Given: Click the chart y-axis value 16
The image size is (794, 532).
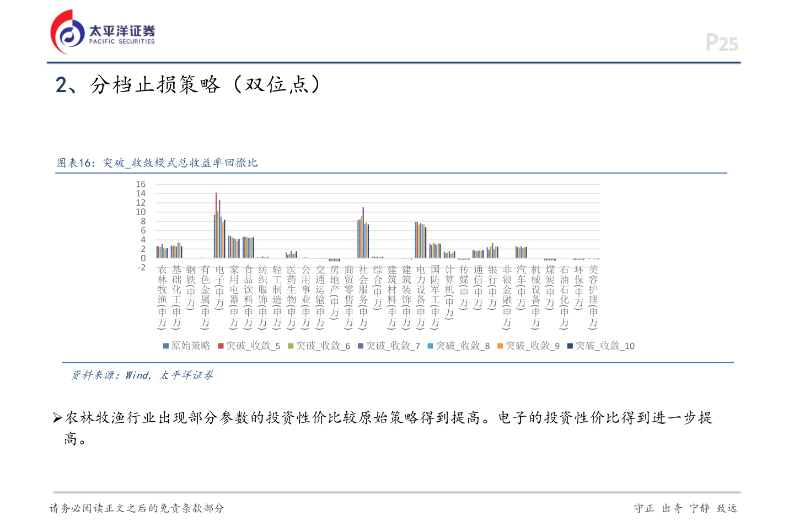Looking at the screenshot, I should (x=142, y=184).
